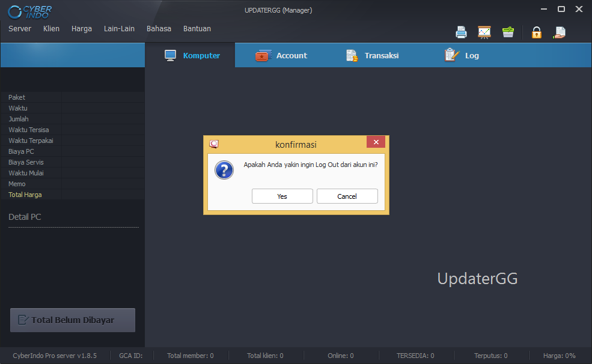Select the Waktu row

73,108
